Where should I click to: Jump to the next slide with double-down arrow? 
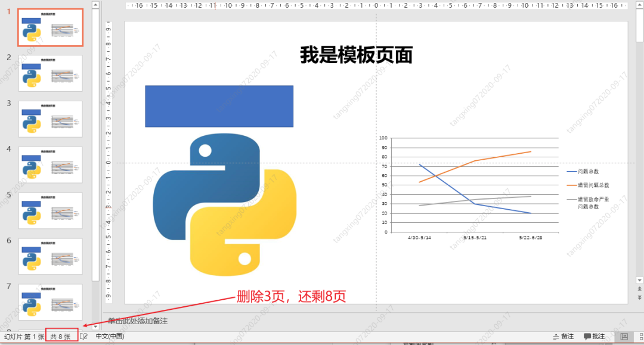tap(639, 297)
